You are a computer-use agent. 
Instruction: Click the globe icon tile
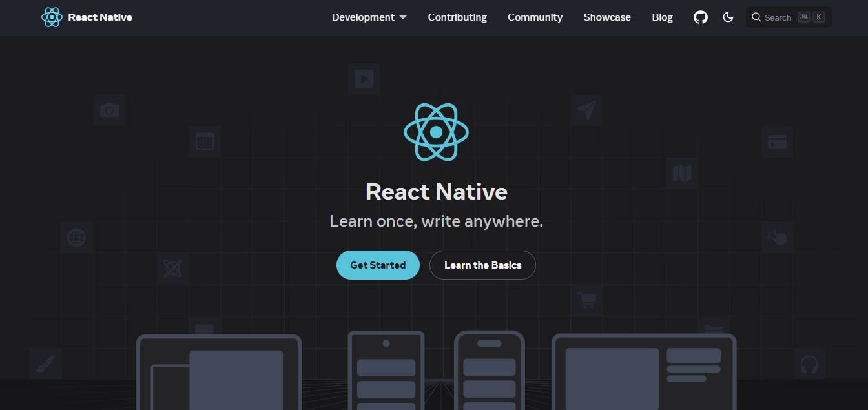point(77,238)
